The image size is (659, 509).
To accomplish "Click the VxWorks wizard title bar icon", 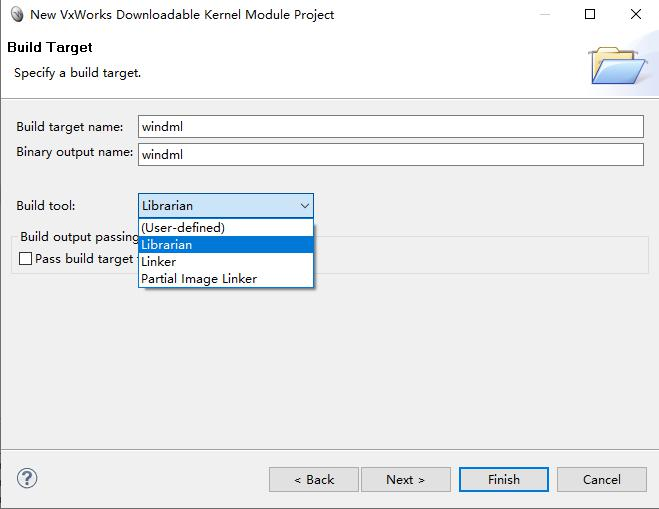I will click(17, 15).
